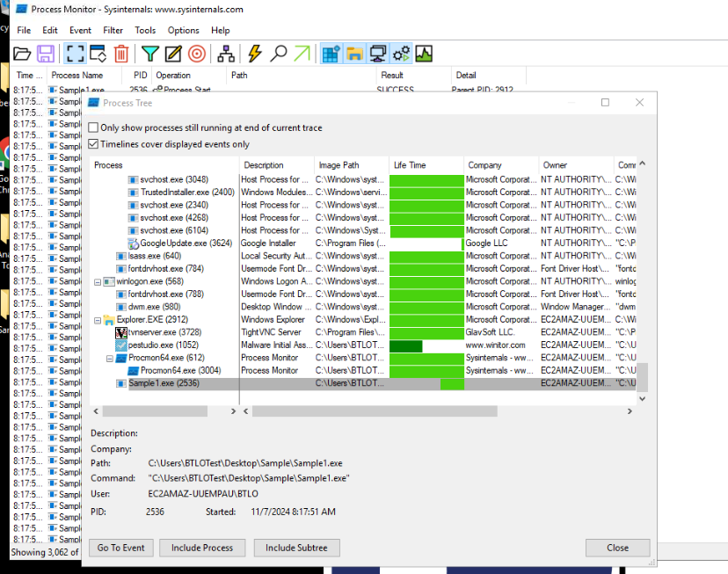
Task: Open the Help menu
Action: [220, 30]
